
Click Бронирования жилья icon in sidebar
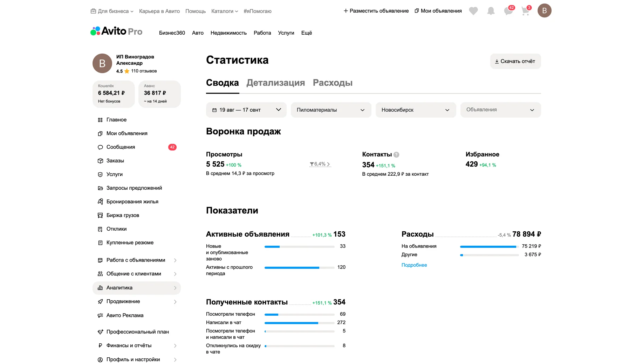[100, 202]
